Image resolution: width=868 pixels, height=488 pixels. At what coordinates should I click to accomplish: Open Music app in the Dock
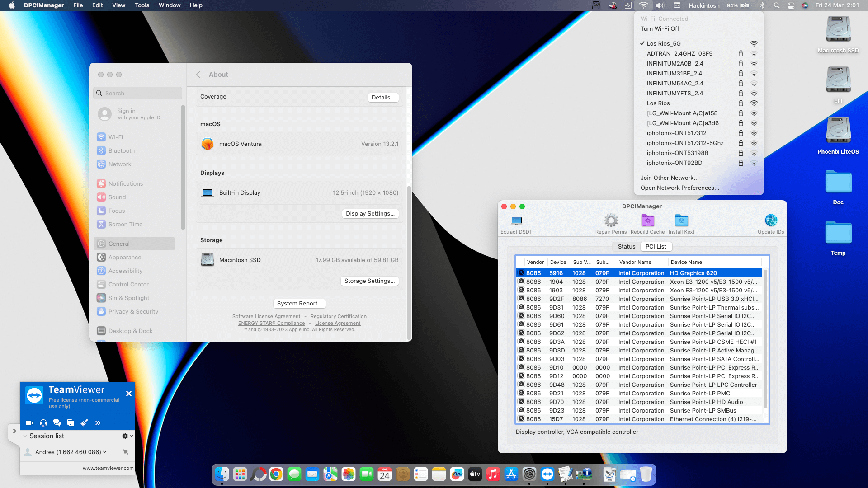coord(493,474)
